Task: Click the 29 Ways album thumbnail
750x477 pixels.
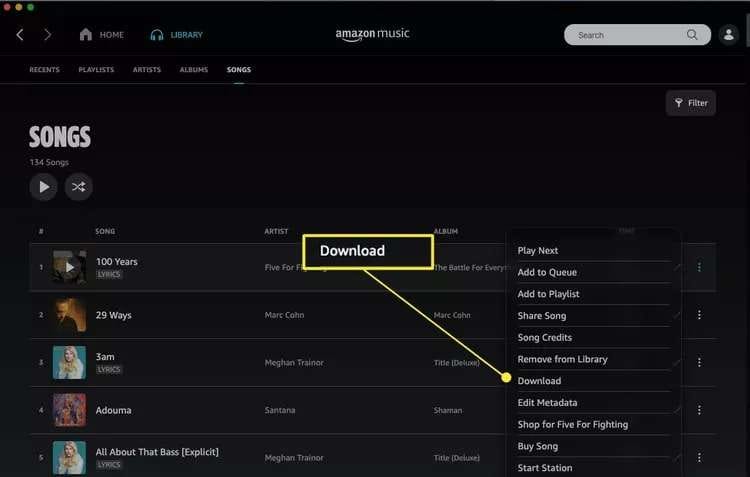Action: pyautogui.click(x=70, y=315)
